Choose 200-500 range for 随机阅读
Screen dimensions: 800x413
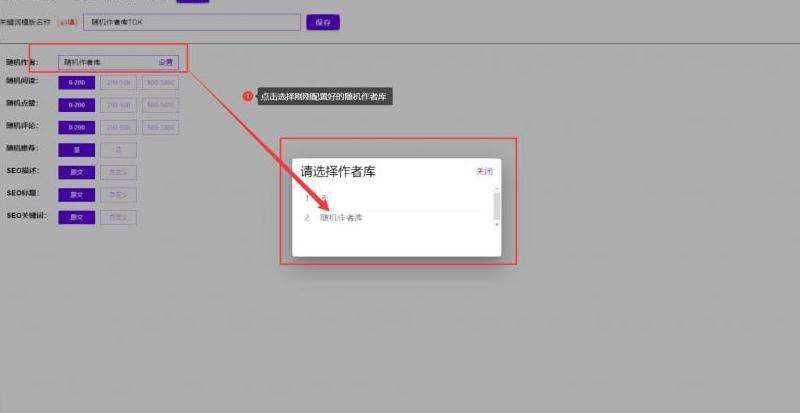[119, 83]
